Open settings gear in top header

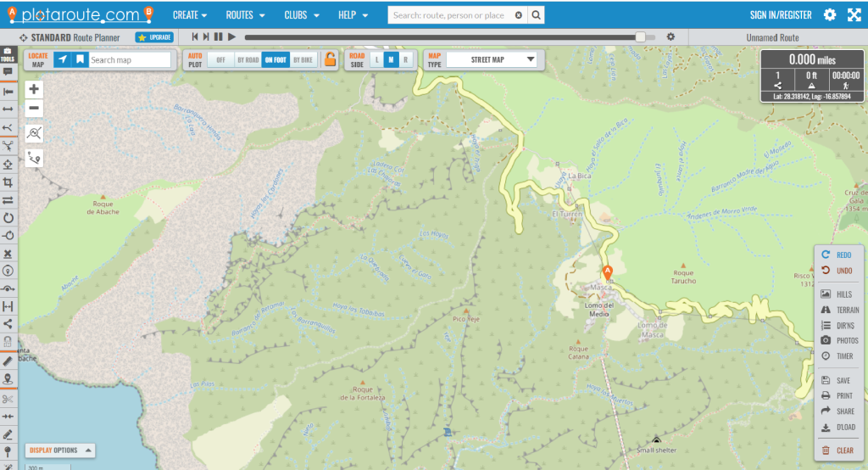pyautogui.click(x=830, y=15)
